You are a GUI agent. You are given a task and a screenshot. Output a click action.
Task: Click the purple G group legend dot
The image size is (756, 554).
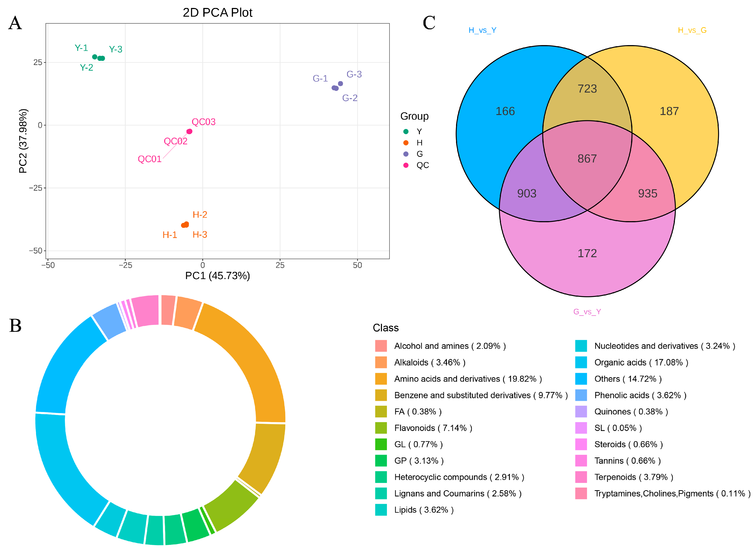406,154
